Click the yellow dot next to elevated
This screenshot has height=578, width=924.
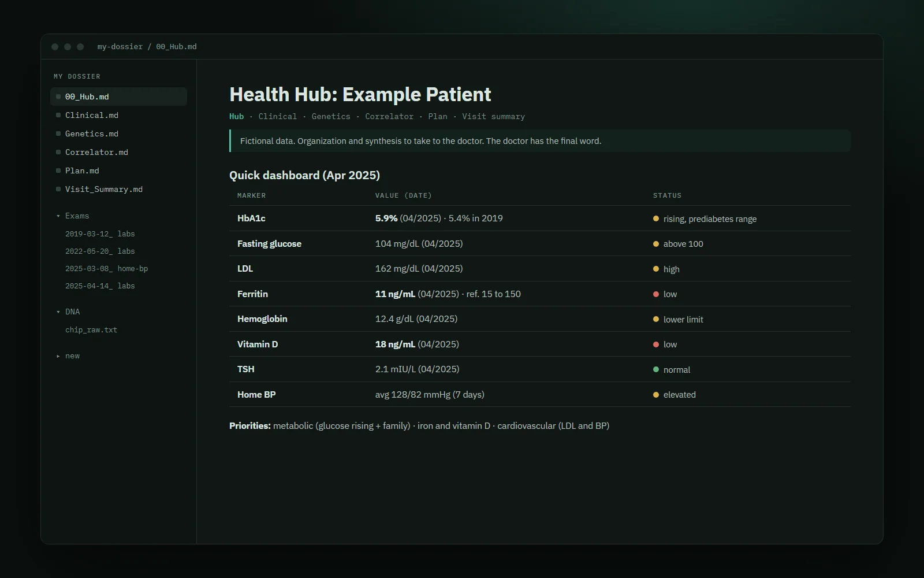pyautogui.click(x=656, y=395)
